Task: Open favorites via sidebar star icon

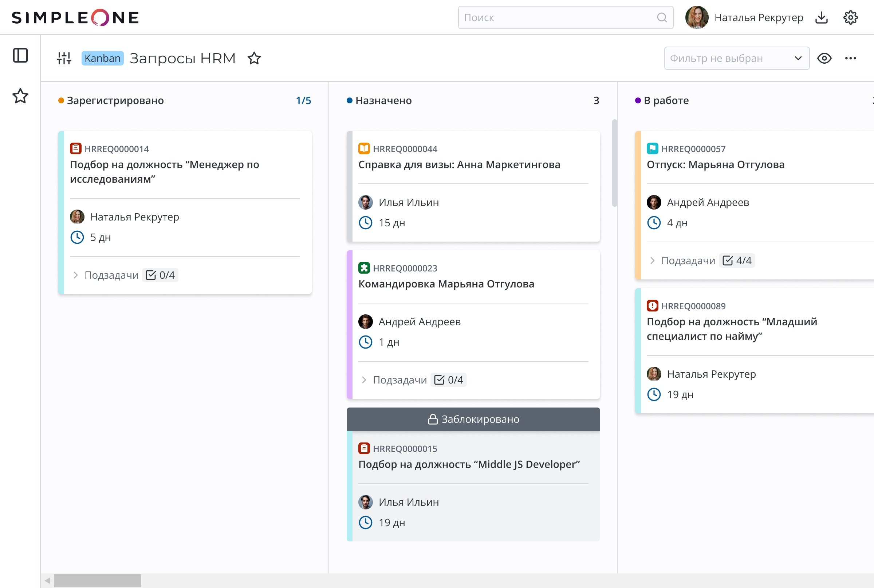Action: pyautogui.click(x=20, y=96)
